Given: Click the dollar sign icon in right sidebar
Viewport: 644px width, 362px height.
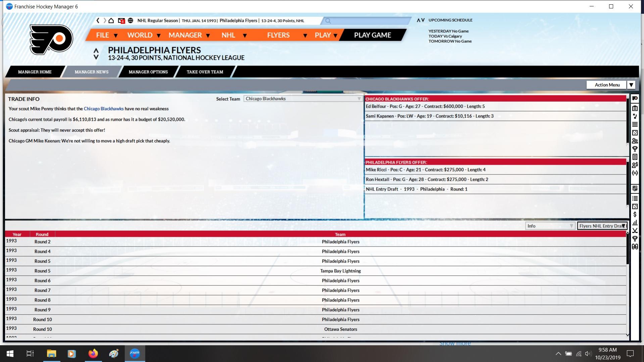Looking at the screenshot, I should click(x=635, y=215).
